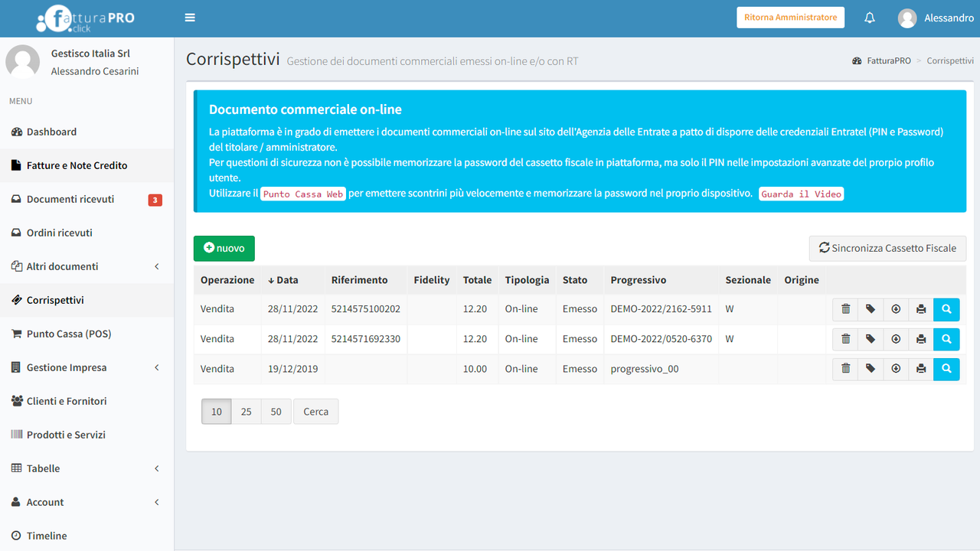Open Timeline in sidebar
The height and width of the screenshot is (551, 980).
[x=87, y=536]
